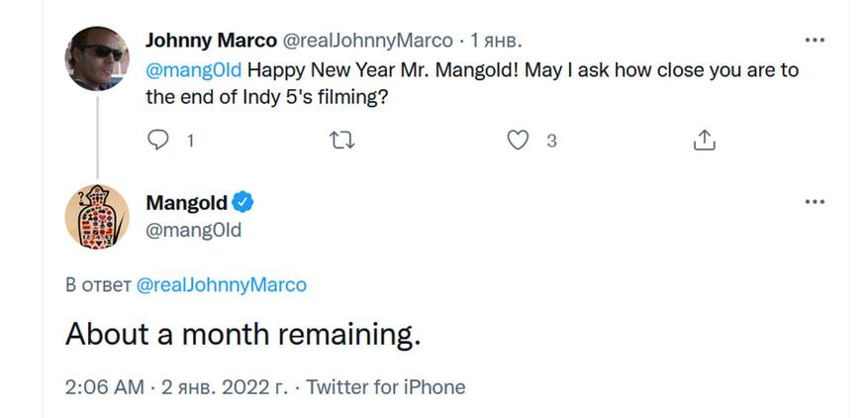
Task: Open the "1 янв." tweet timestamp
Action: pyautogui.click(x=495, y=41)
